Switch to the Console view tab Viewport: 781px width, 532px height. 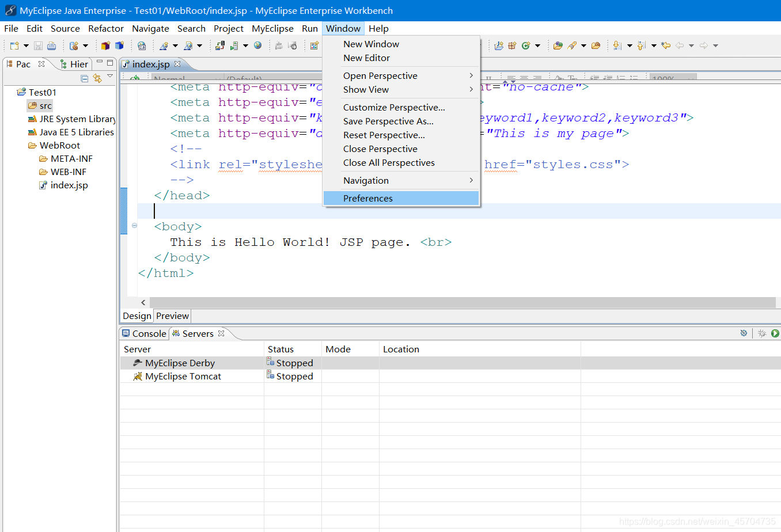tap(144, 333)
